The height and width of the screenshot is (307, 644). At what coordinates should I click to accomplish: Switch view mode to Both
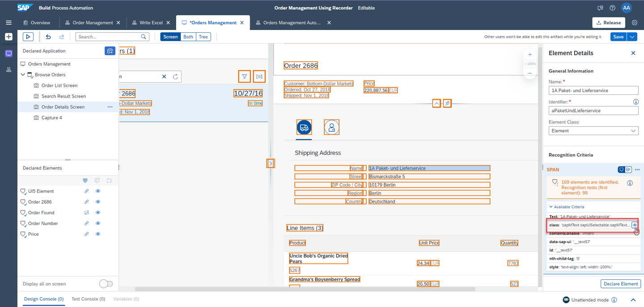coord(188,37)
